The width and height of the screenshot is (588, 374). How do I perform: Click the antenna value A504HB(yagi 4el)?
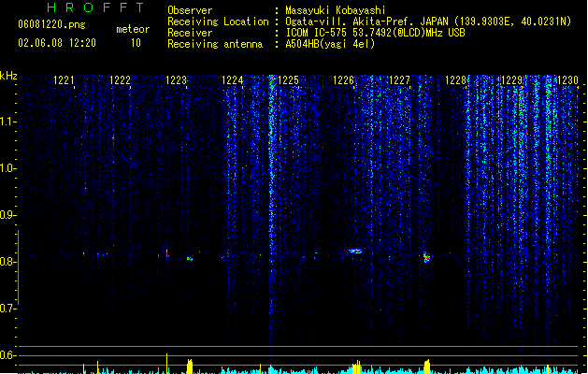[x=330, y=44]
